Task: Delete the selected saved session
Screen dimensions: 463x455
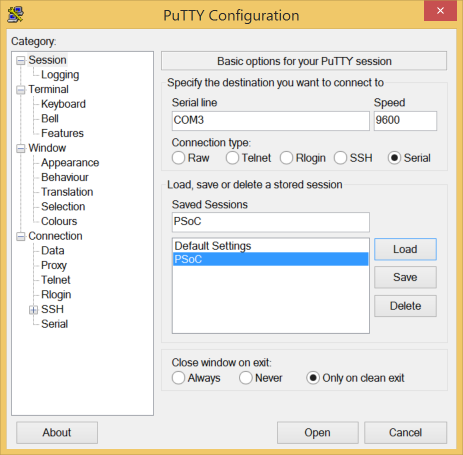Action: [405, 306]
